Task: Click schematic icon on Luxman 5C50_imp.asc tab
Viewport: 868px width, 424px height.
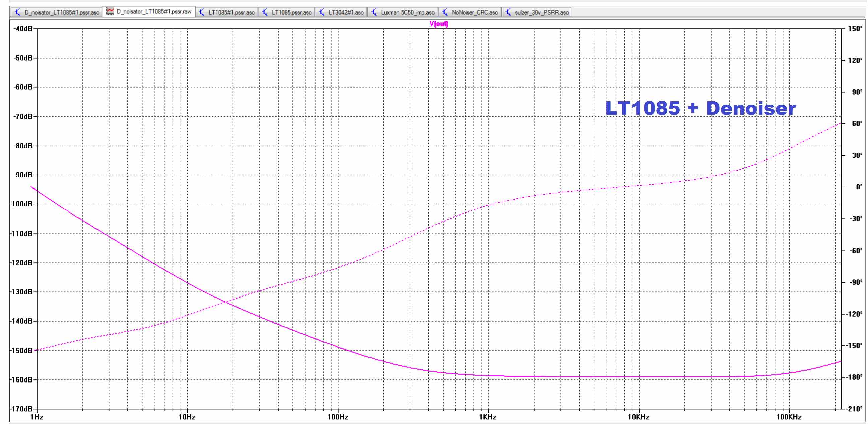Action: coord(374,12)
